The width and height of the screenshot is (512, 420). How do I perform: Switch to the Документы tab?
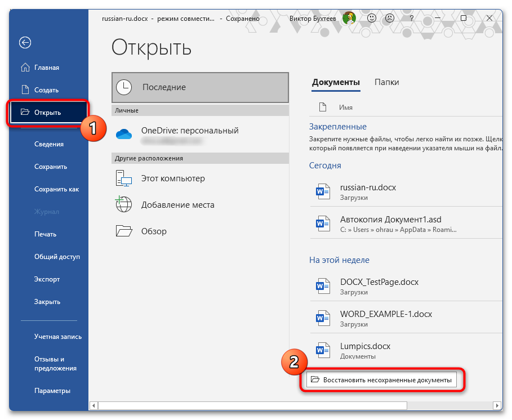(336, 82)
